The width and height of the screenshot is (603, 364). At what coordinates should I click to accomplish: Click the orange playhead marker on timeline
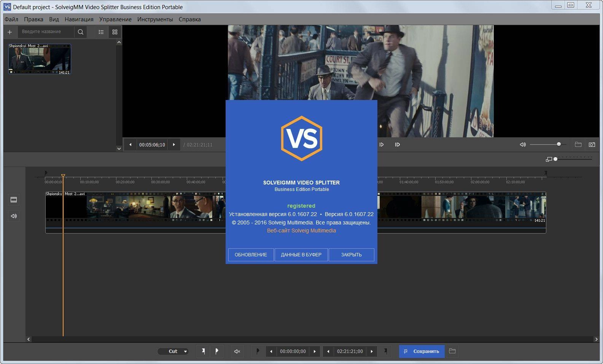[63, 176]
